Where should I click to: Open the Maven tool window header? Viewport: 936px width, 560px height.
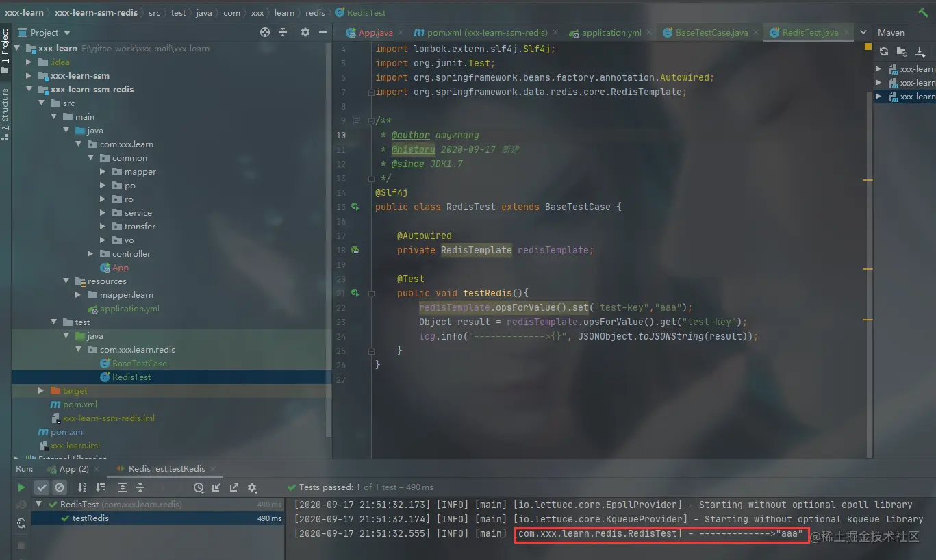pyautogui.click(x=891, y=32)
